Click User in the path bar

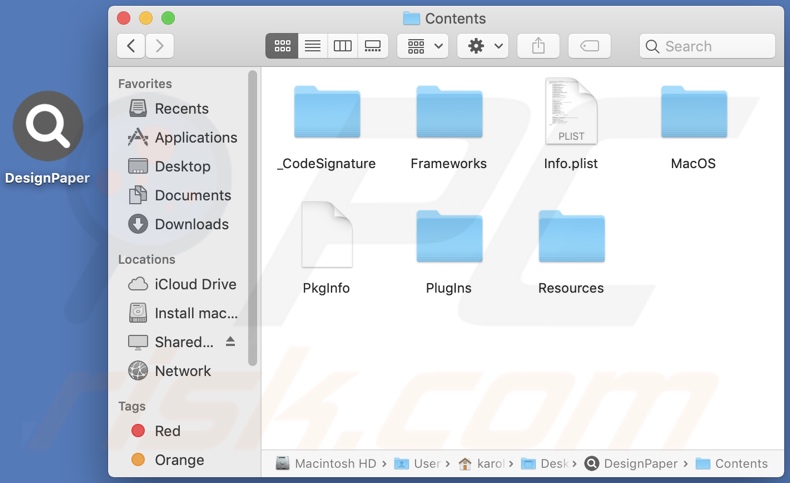[417, 463]
